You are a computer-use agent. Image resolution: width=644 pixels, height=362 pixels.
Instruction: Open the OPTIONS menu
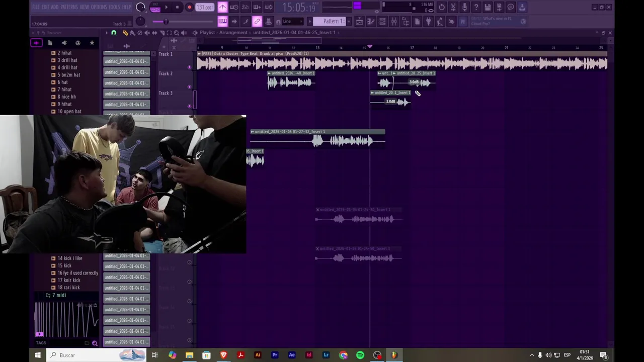point(99,7)
